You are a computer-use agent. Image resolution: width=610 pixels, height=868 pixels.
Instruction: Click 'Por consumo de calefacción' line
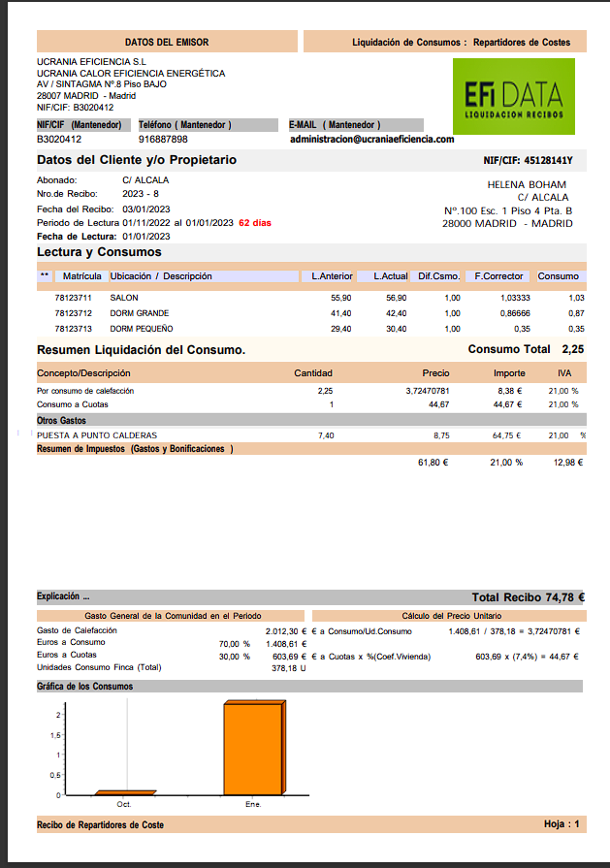(x=85, y=391)
